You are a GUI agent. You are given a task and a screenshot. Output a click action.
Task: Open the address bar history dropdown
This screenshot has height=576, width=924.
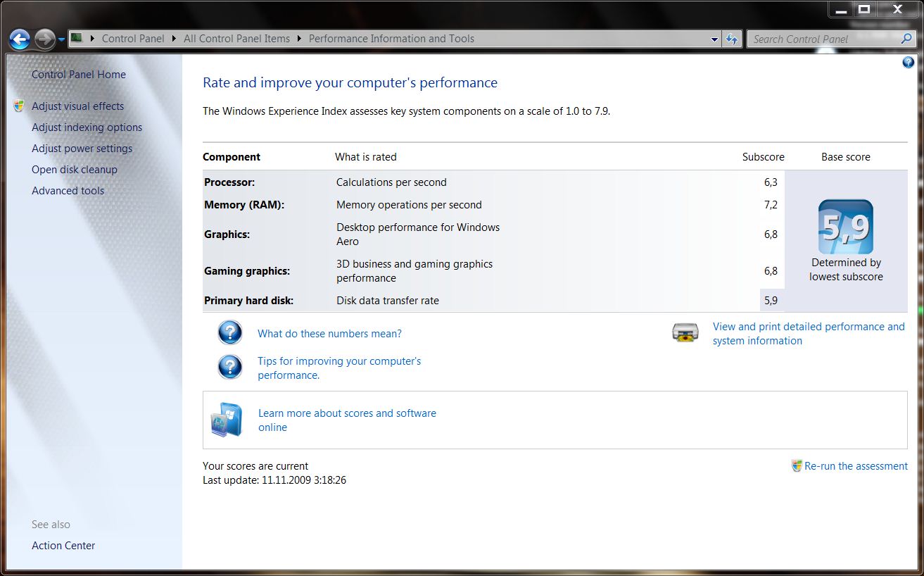click(714, 39)
